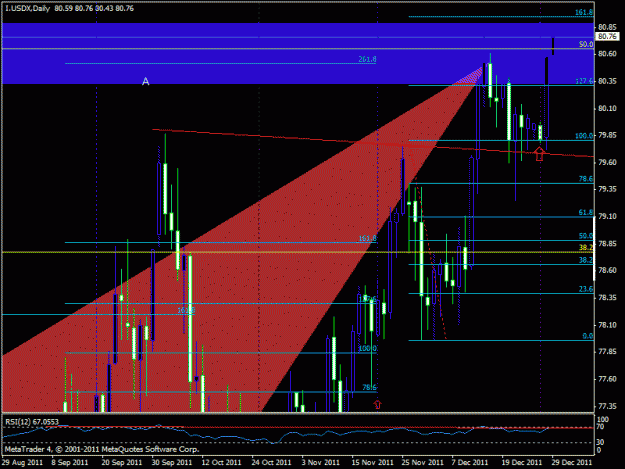Click the 80.35 price axis label
Image resolution: width=625 pixels, height=469 pixels.
pos(607,81)
